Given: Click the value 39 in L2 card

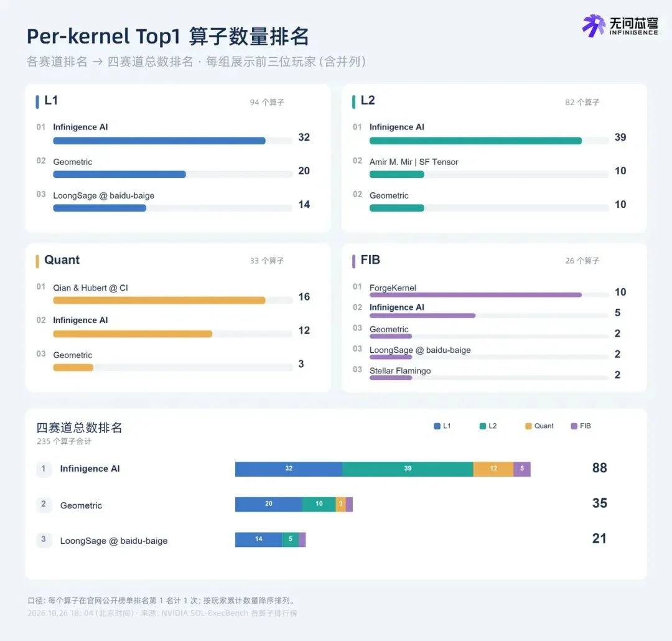Looking at the screenshot, I should pyautogui.click(x=620, y=137).
